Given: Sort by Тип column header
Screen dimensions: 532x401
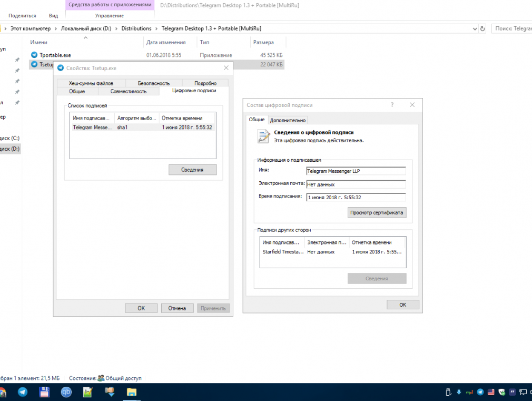Looking at the screenshot, I should click(223, 42).
